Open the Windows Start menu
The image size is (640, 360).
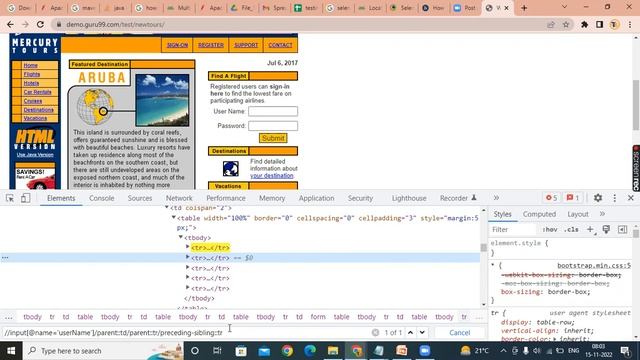point(11,351)
